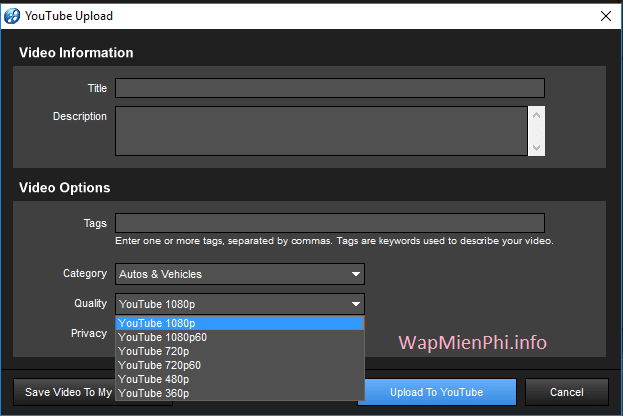Pick YouTube 360p quality option
The width and height of the screenshot is (623, 416).
tap(240, 393)
